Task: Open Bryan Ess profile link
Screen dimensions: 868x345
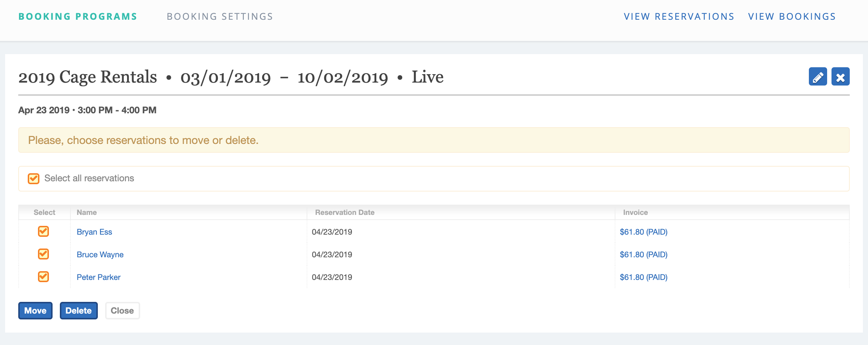Action: point(94,232)
